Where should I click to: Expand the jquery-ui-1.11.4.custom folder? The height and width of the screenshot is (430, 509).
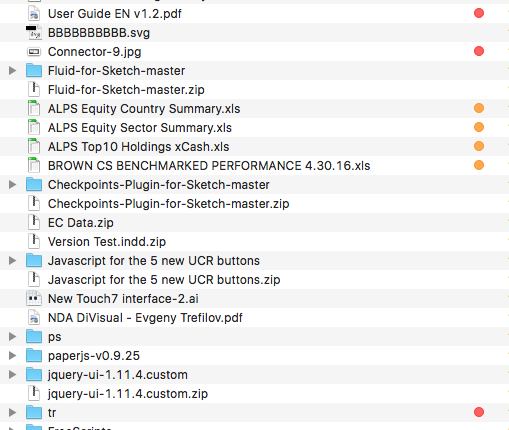[13, 375]
